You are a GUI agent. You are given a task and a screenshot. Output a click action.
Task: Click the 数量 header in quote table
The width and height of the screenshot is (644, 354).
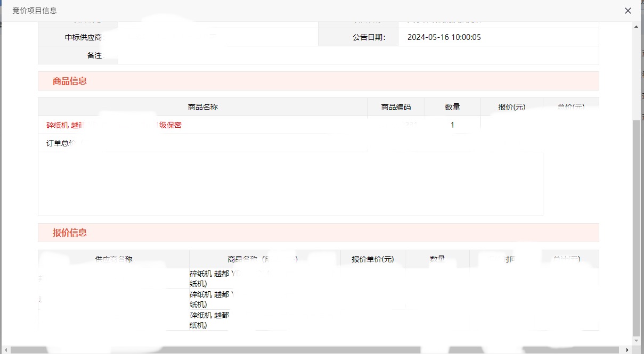coord(437,259)
